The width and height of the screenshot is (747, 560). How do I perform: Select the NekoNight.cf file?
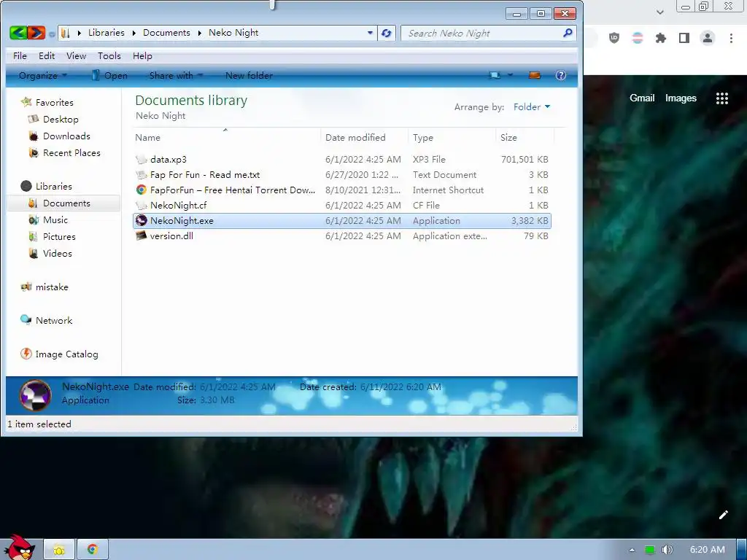[x=342, y=205]
